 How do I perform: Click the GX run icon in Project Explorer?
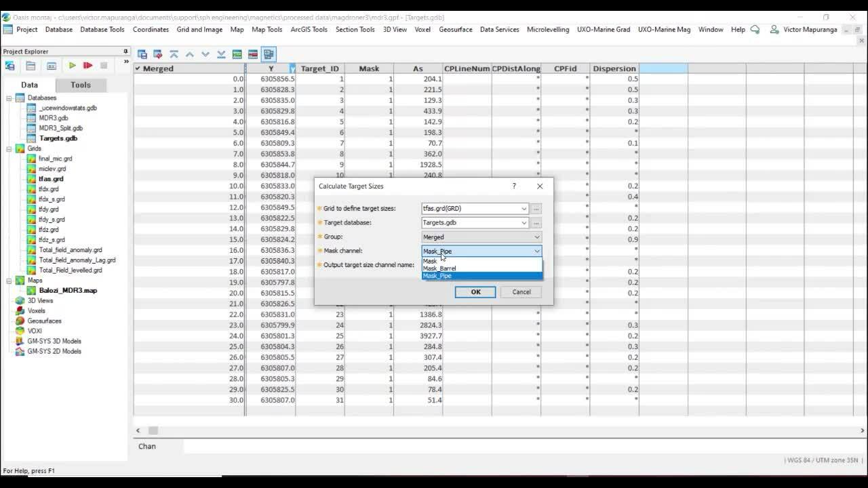pos(52,66)
